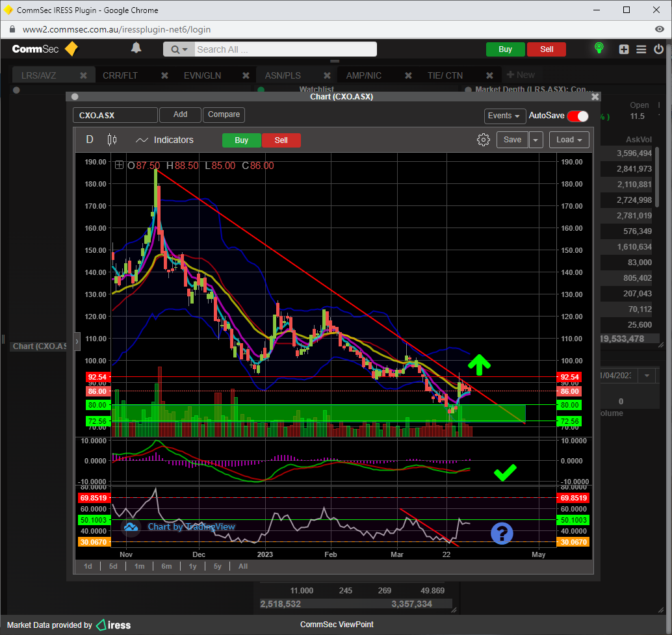Click the plus icon in top bar
The height and width of the screenshot is (635, 672).
pos(624,49)
